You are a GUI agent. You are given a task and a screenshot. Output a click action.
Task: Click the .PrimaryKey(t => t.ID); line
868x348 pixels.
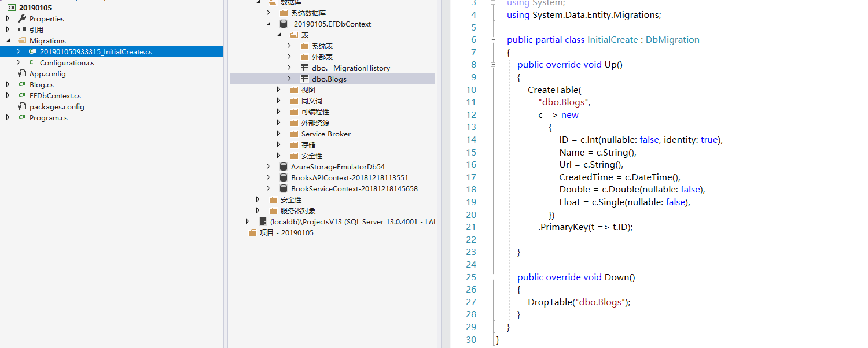(x=586, y=227)
